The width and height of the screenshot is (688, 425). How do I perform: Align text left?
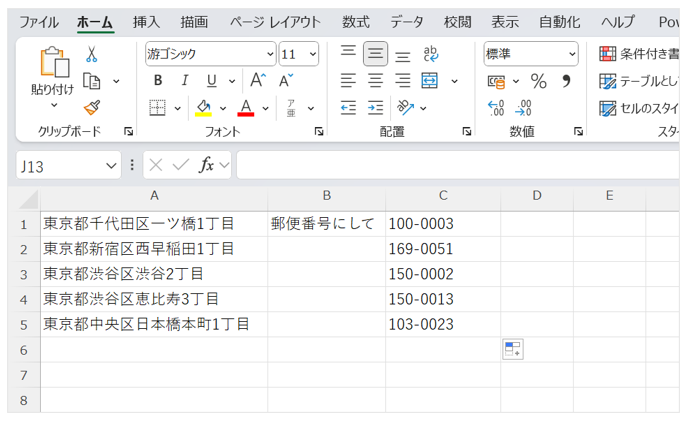pyautogui.click(x=348, y=81)
